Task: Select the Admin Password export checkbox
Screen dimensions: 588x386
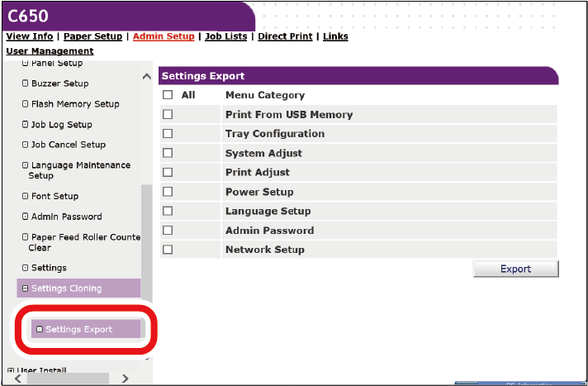Action: [x=168, y=231]
